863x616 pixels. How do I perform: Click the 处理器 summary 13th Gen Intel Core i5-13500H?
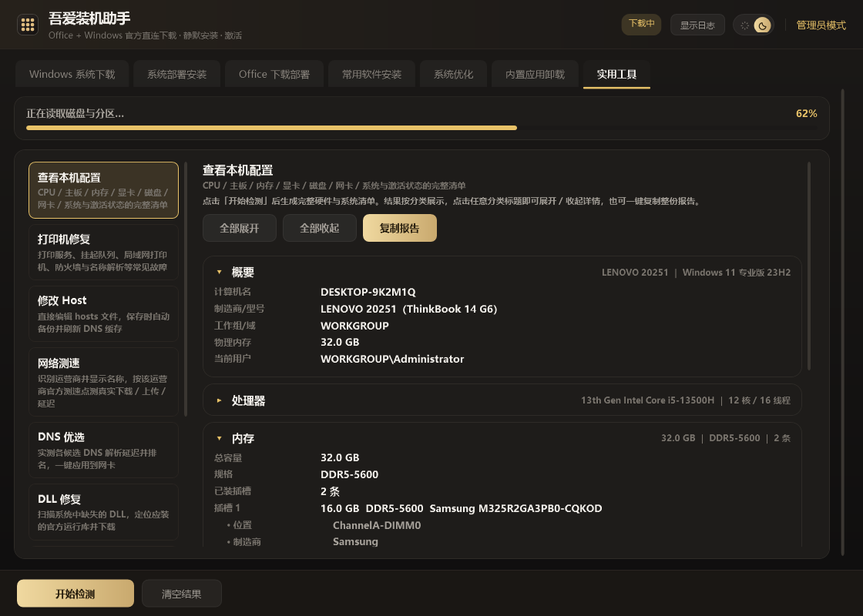point(648,400)
